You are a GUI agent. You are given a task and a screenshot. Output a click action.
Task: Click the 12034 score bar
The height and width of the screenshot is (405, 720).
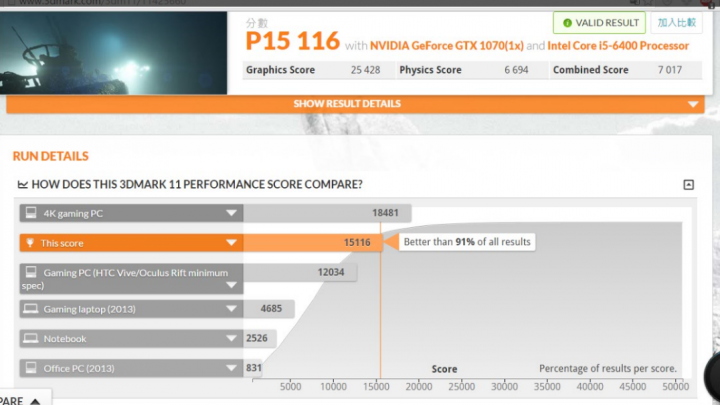pos(300,272)
